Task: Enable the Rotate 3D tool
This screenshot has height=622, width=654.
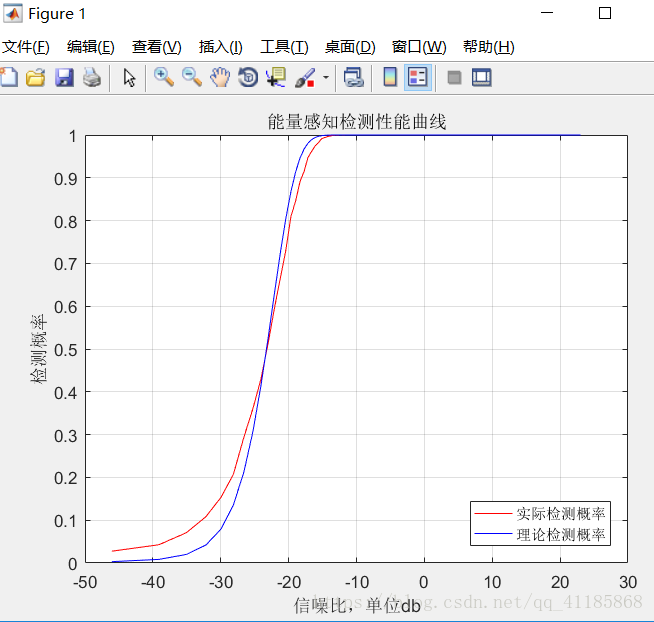Action: tap(248, 78)
